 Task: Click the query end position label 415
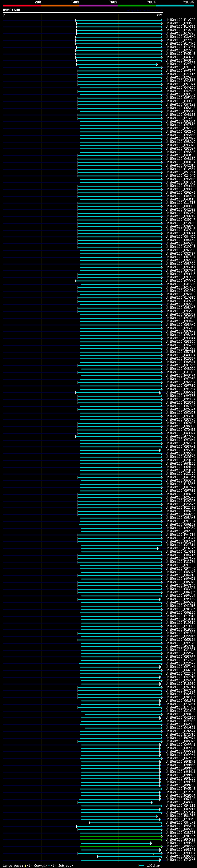tap(159, 15)
